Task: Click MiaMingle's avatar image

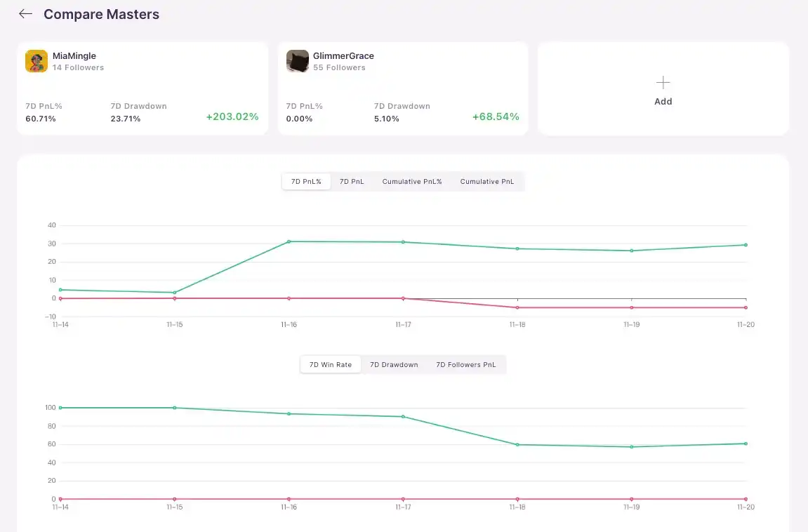Action: point(37,61)
